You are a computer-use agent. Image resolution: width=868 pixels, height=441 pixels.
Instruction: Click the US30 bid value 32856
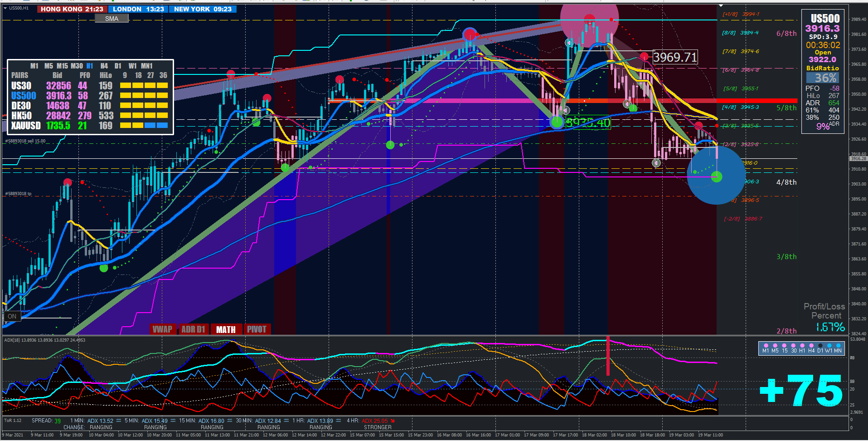click(x=58, y=86)
